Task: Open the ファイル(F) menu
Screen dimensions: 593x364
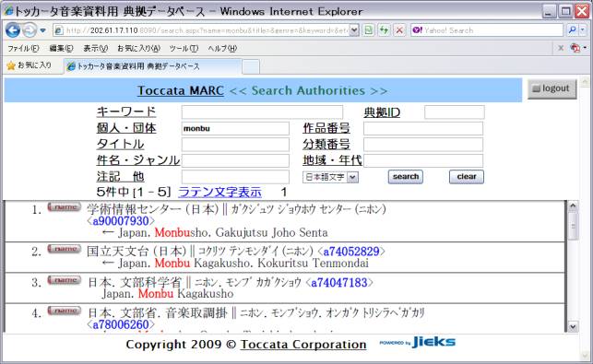Action: [23, 49]
